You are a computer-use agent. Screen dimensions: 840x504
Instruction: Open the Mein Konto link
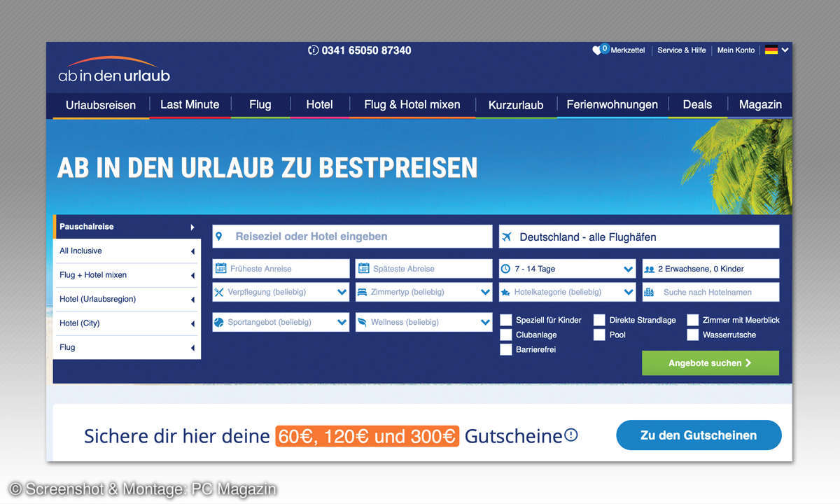point(736,50)
